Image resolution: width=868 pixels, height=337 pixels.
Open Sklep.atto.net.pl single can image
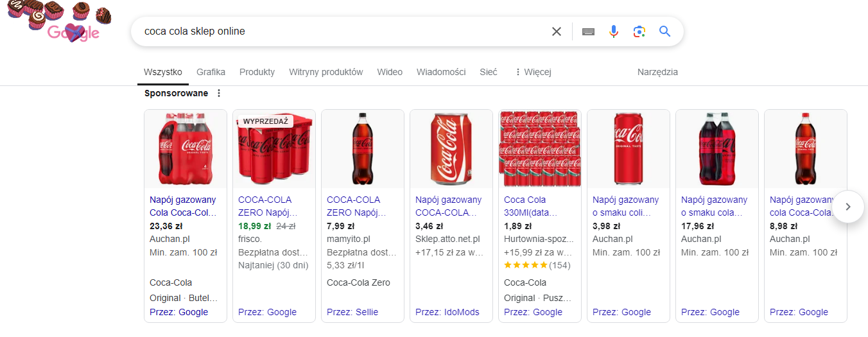(x=451, y=149)
